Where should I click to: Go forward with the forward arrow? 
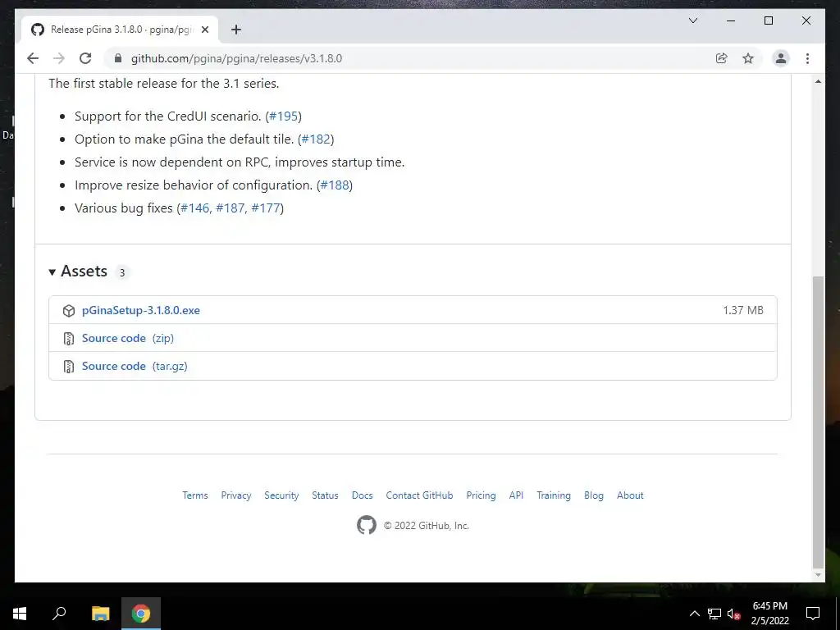[x=59, y=58]
